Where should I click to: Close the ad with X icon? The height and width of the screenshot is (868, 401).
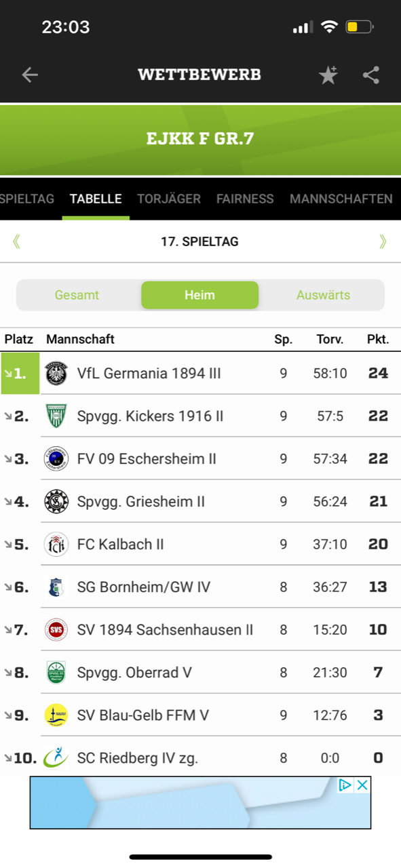(x=363, y=785)
